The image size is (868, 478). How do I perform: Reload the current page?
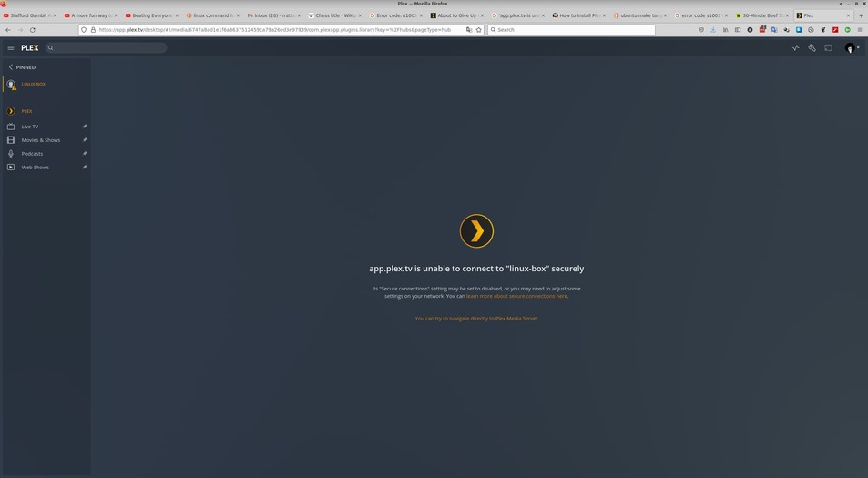click(32, 30)
